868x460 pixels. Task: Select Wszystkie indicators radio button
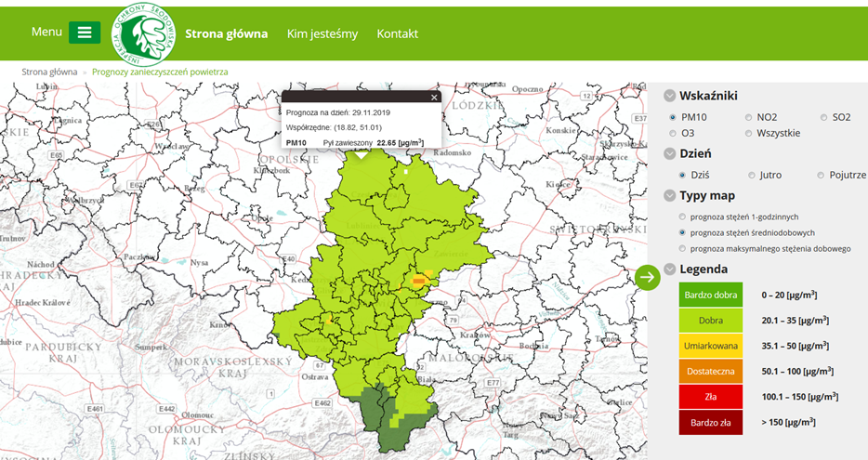click(749, 133)
